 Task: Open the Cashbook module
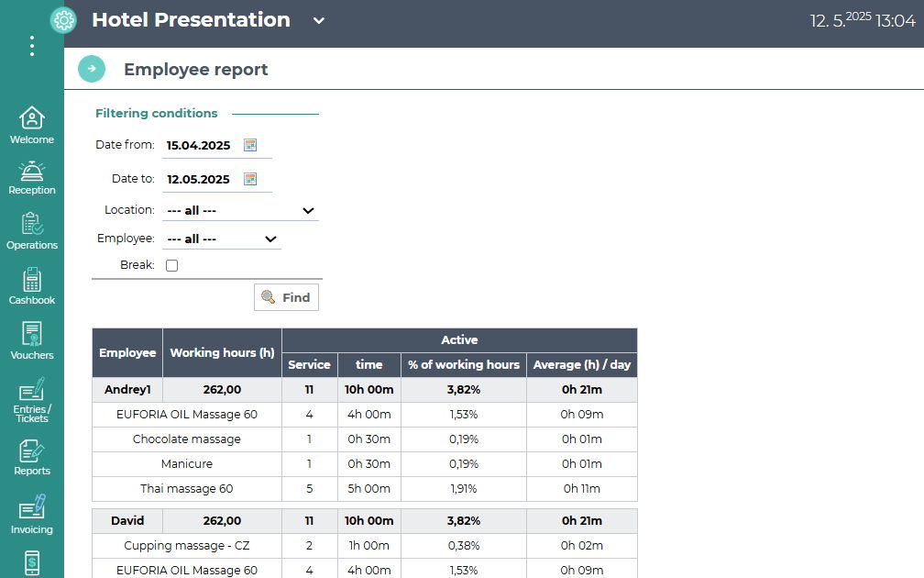[32, 286]
